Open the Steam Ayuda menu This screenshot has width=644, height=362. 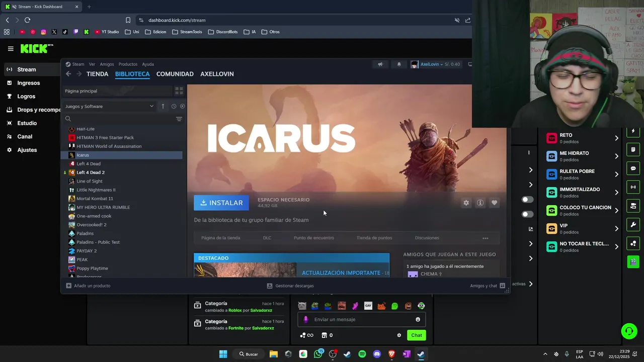click(148, 64)
